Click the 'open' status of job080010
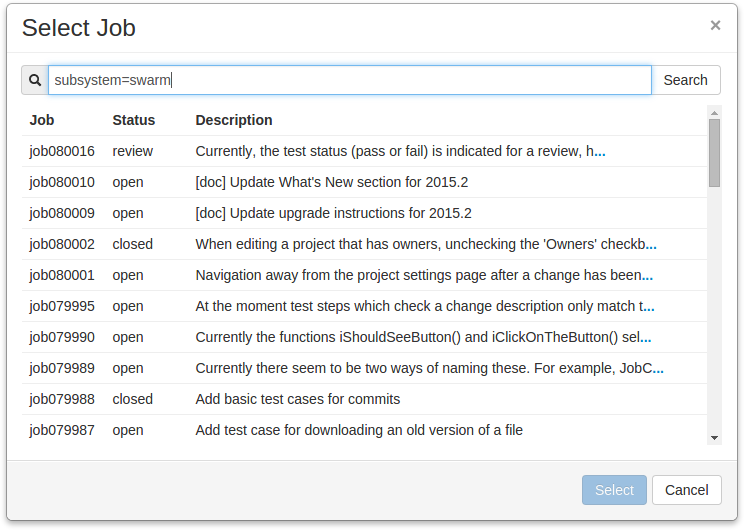The height and width of the screenshot is (530, 744). (x=128, y=183)
